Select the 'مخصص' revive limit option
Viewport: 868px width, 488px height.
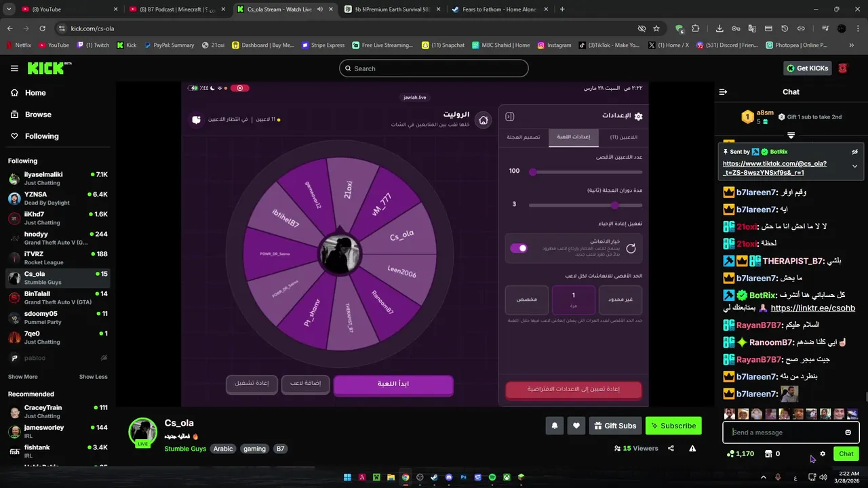[x=527, y=300]
